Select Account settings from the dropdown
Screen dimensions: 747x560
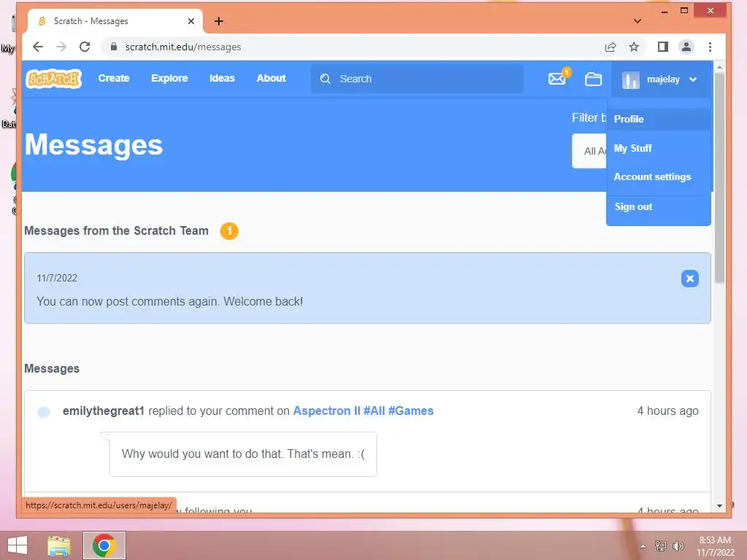coord(659,176)
